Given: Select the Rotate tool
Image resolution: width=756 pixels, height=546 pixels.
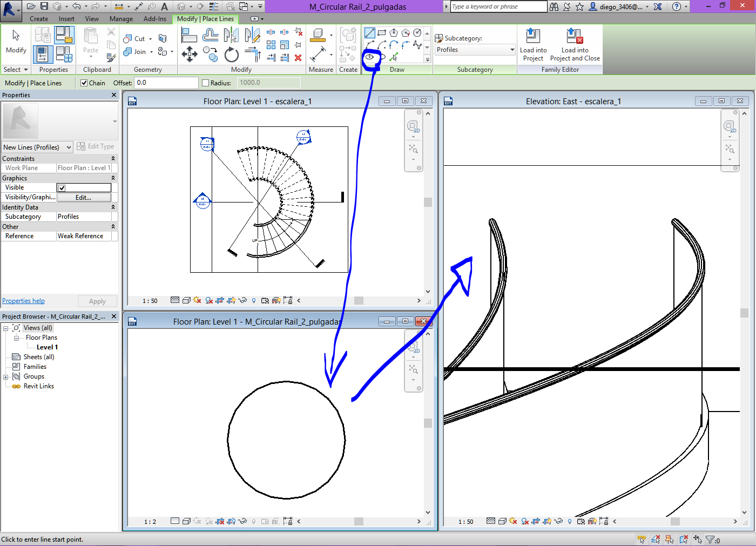Looking at the screenshot, I should [x=232, y=55].
